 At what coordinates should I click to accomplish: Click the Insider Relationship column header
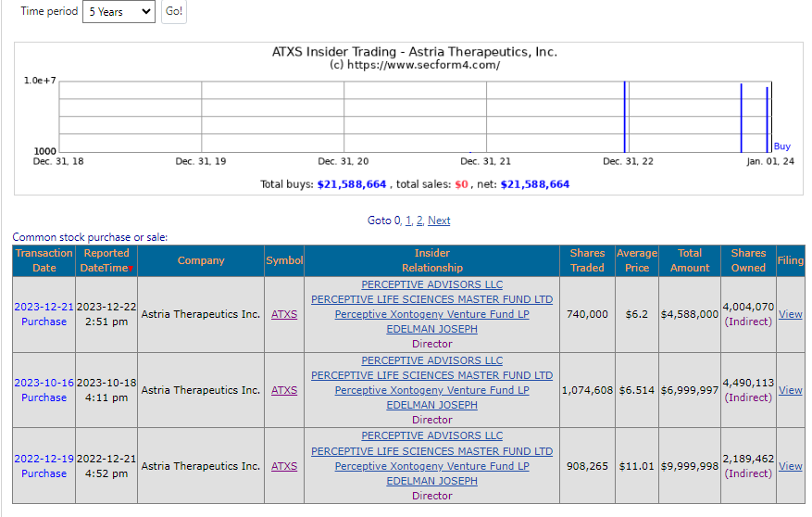[x=431, y=260]
